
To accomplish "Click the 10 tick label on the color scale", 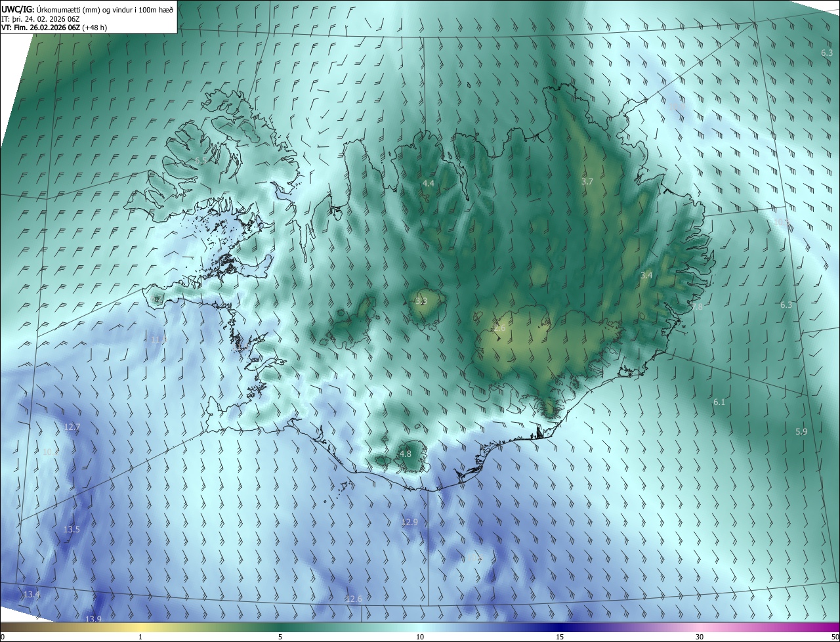I will 420,637.
